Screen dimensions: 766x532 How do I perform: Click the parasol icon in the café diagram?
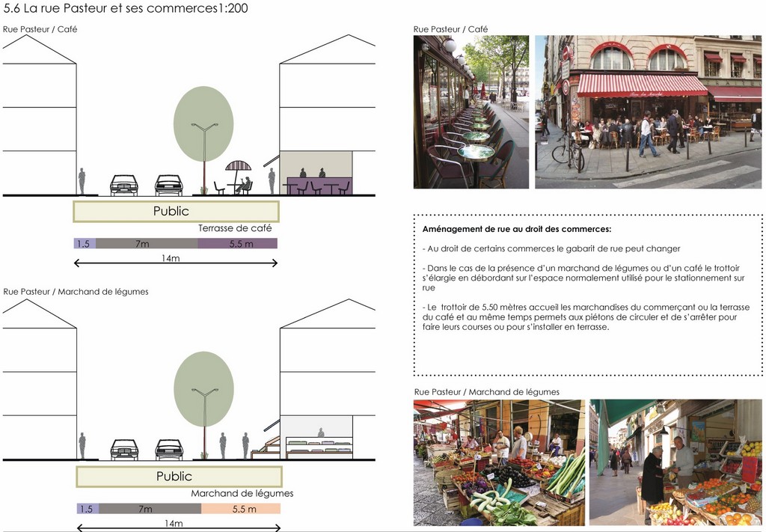pyautogui.click(x=238, y=167)
